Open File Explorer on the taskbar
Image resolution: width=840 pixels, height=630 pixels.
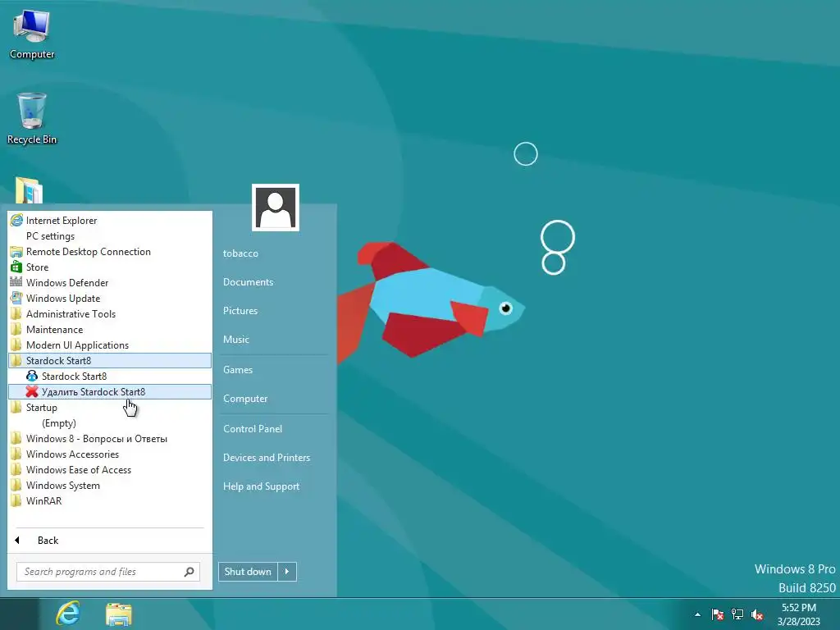(x=119, y=614)
